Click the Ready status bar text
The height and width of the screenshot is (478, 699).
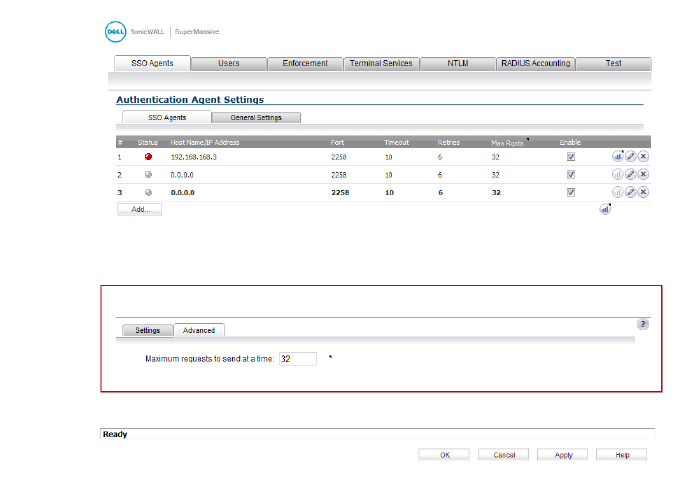coord(115,434)
